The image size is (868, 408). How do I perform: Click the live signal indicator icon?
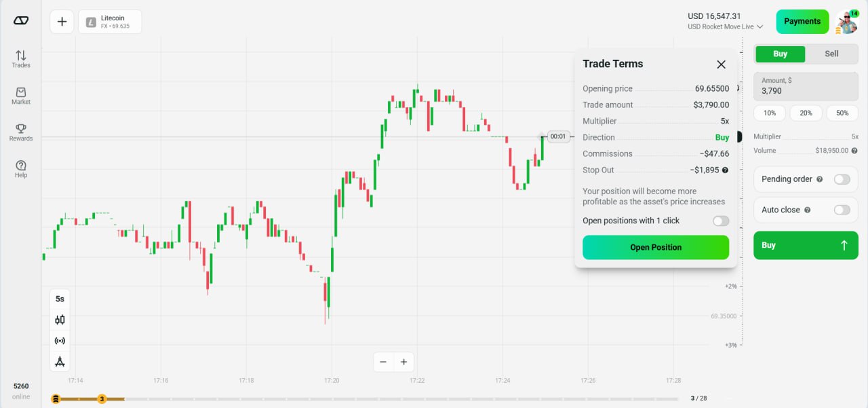(x=60, y=341)
